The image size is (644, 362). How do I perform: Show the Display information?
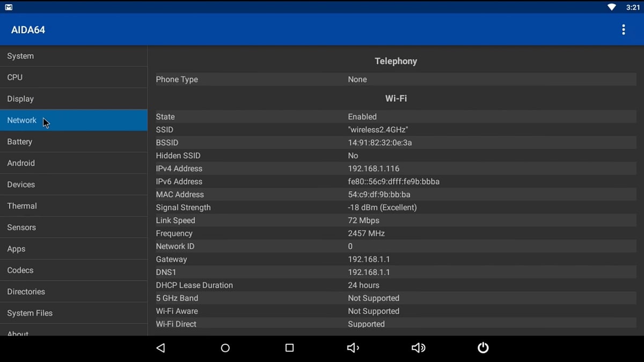(x=20, y=98)
